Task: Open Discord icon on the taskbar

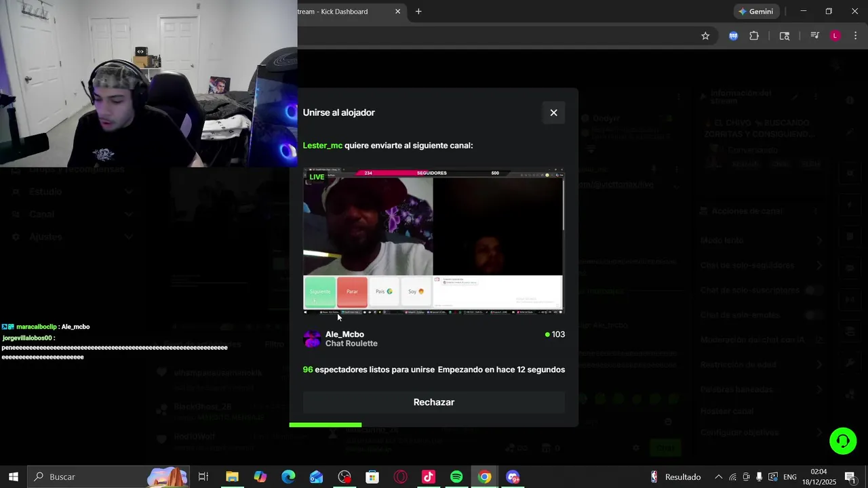Action: (x=513, y=477)
